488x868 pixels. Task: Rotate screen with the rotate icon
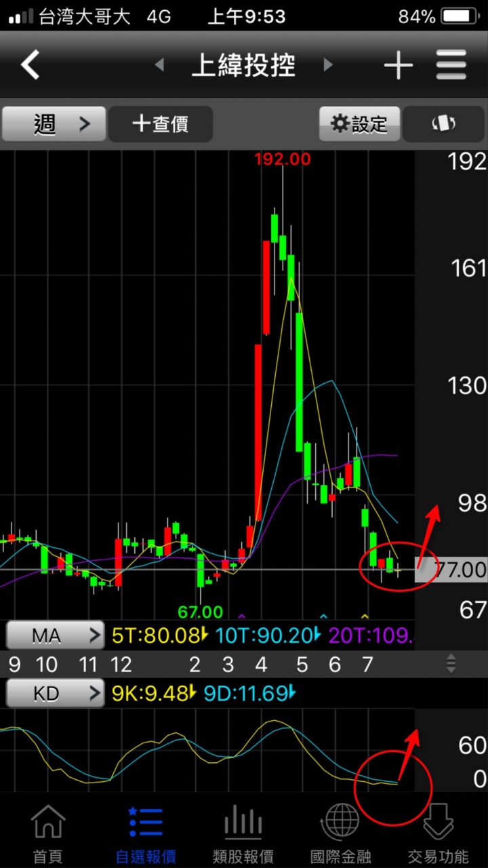(444, 124)
